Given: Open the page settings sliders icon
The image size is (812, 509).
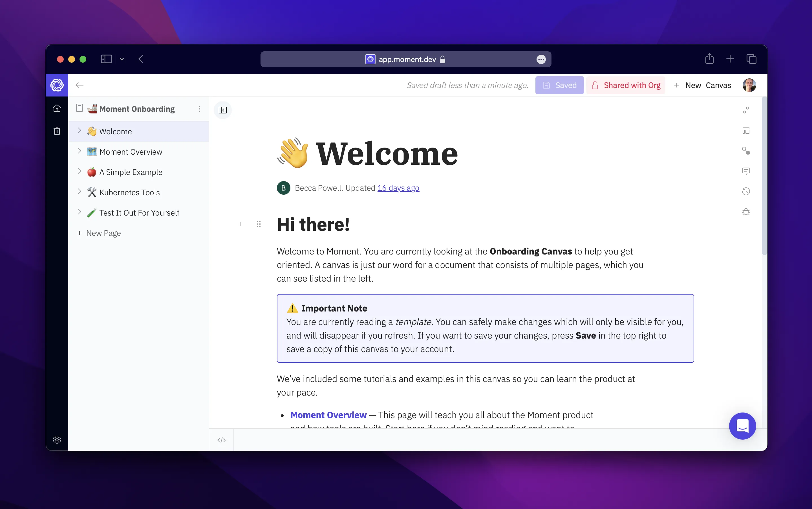Looking at the screenshot, I should tap(746, 110).
